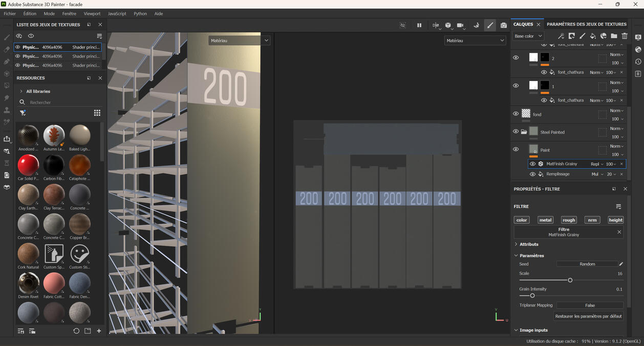This screenshot has height=346, width=644.
Task: Take a screenshot with the camera icon
Action: [503, 25]
